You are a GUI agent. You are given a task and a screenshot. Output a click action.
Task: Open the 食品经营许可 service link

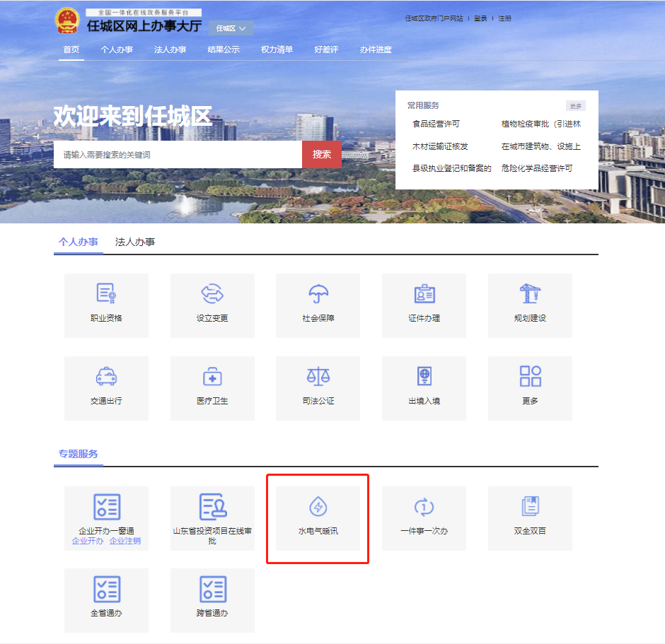[436, 124]
